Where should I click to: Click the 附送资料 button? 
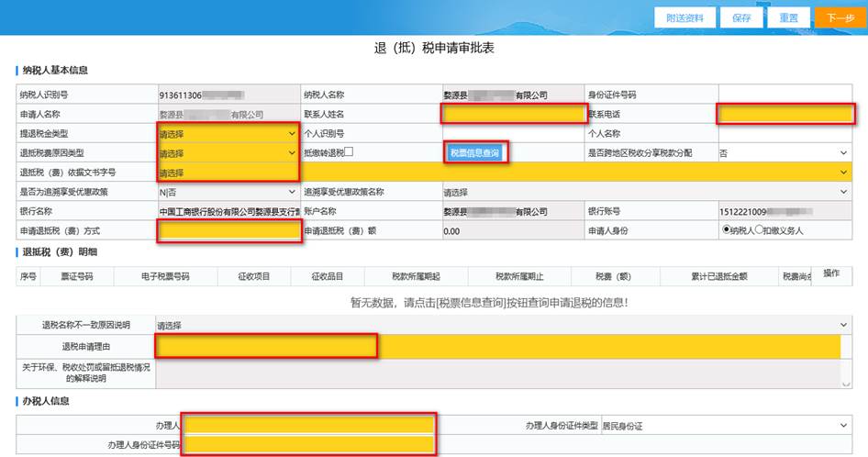point(684,18)
